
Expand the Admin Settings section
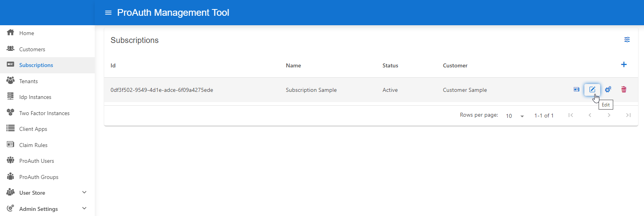(84, 209)
